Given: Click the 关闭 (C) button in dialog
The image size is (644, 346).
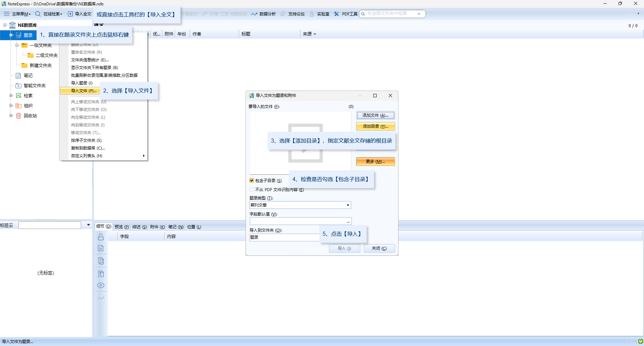Looking at the screenshot, I should (379, 248).
